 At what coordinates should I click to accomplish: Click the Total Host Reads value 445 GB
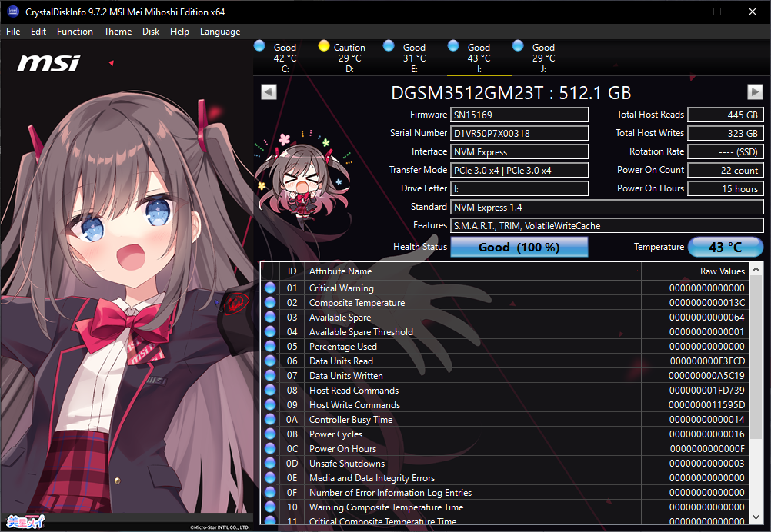[x=726, y=115]
